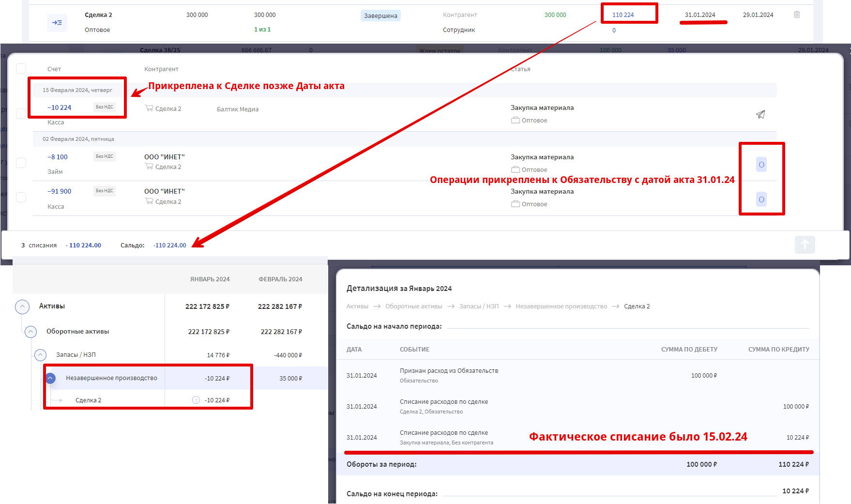
Task: Click the 1 из 1 payments indicator
Action: [262, 29]
